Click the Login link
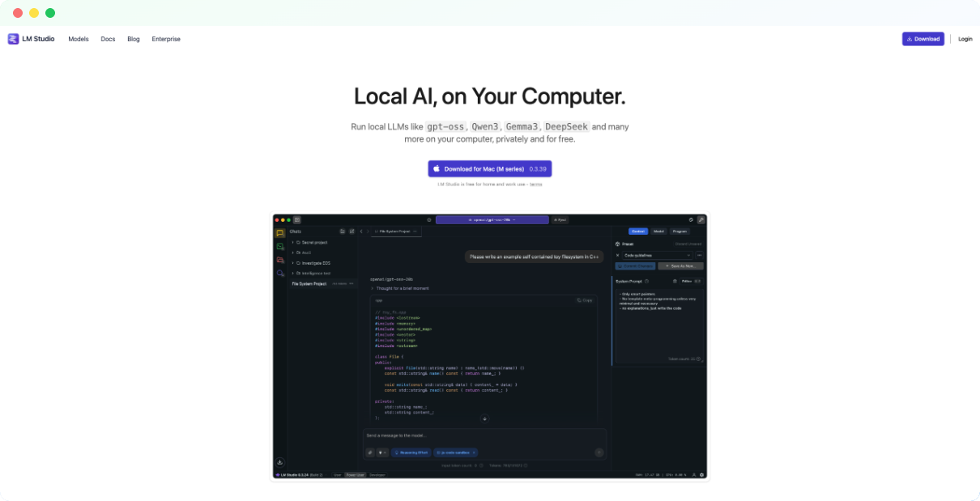Image resolution: width=980 pixels, height=501 pixels. (965, 39)
